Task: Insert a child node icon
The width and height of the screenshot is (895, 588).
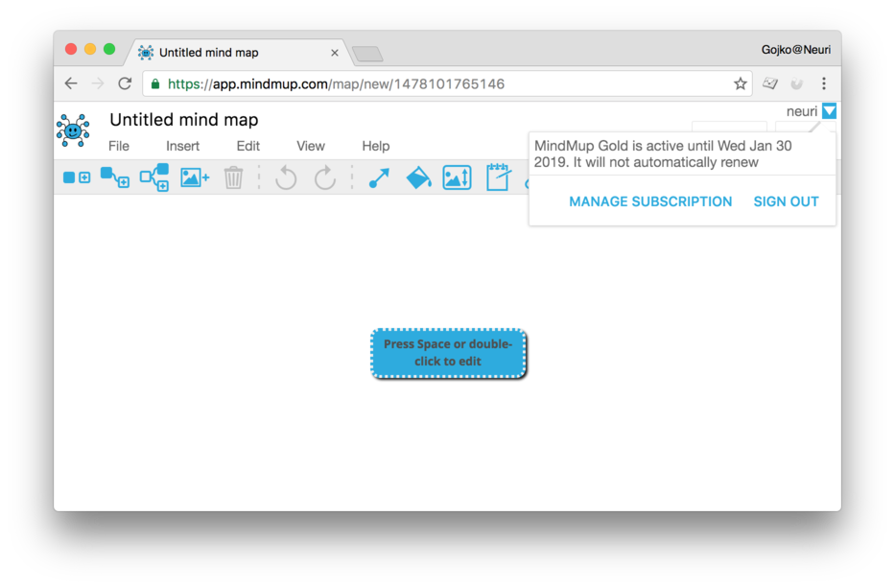Action: pos(115,177)
